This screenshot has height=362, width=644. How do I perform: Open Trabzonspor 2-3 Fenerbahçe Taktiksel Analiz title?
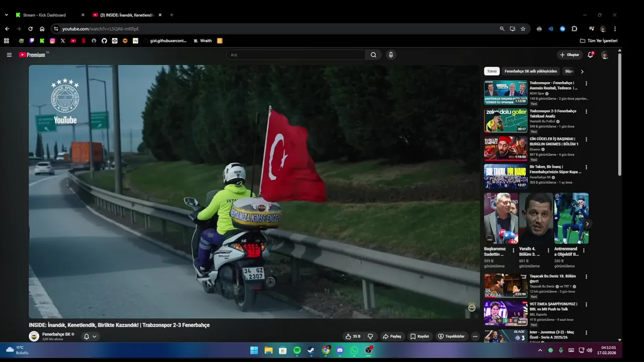point(553,114)
